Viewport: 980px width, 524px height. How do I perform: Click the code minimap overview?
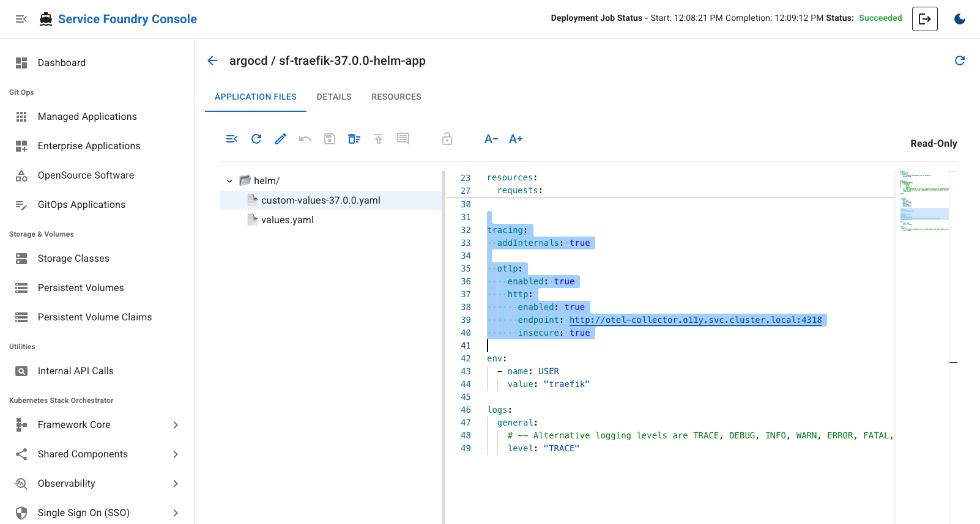[924, 202]
